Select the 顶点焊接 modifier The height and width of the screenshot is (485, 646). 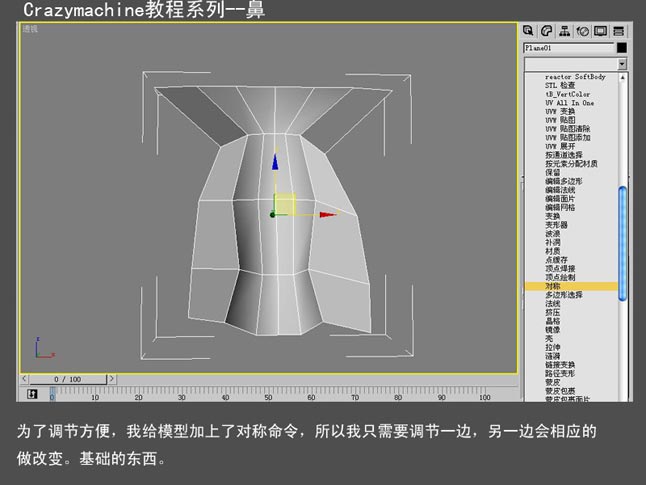(560, 268)
